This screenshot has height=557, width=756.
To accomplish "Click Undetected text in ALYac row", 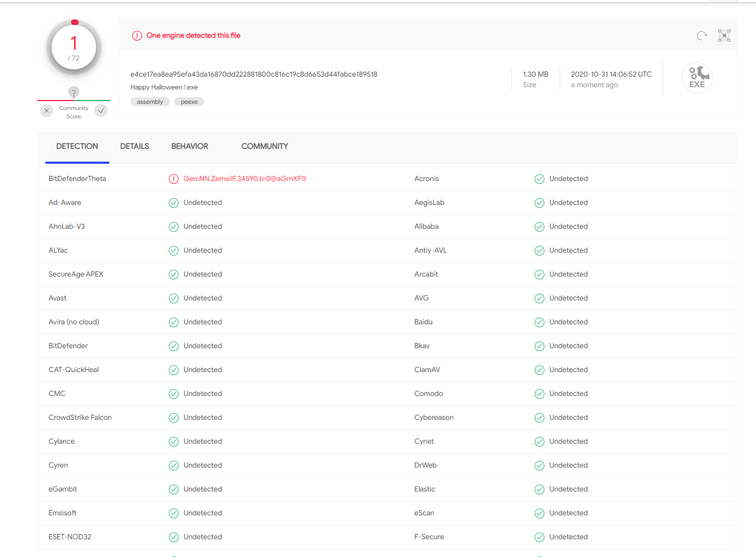I will 203,250.
